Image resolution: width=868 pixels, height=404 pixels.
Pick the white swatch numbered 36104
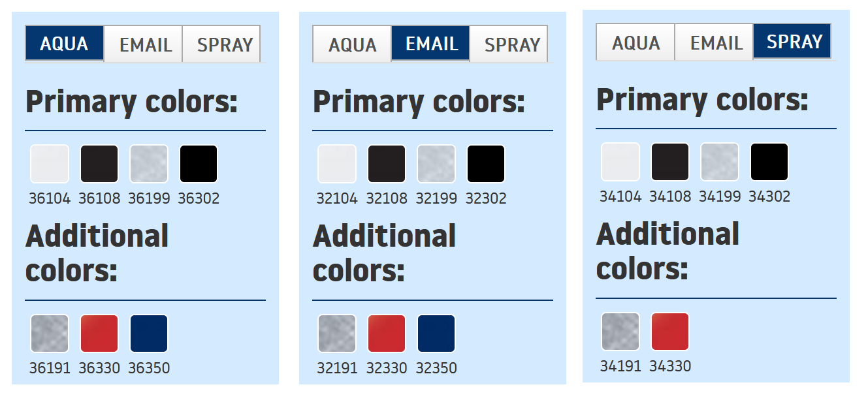coord(50,164)
